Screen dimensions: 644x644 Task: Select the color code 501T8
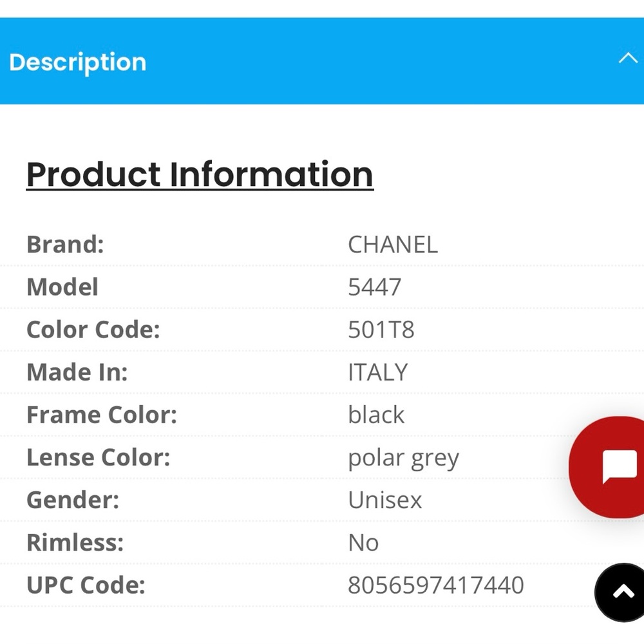point(381,330)
